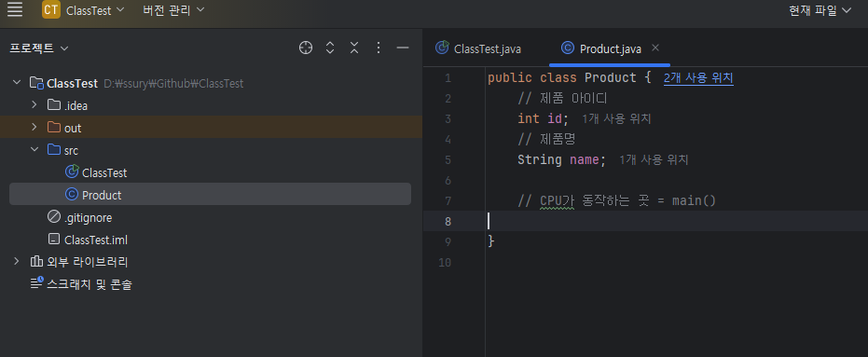Viewport: 868px width, 357px height.
Task: Close the Product.java tab
Action: pos(655,48)
